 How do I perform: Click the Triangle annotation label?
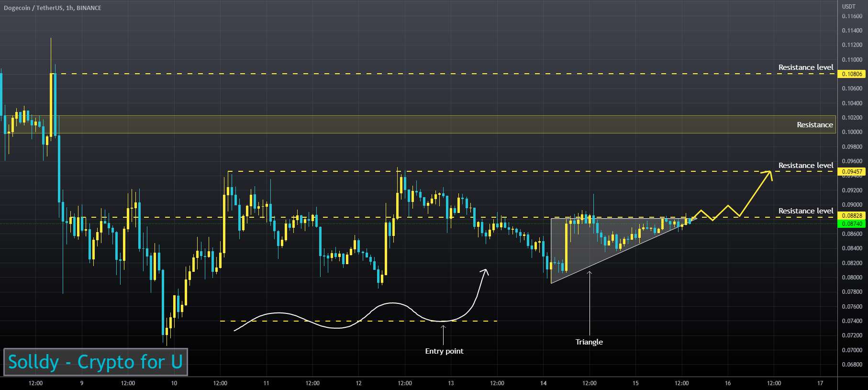pyautogui.click(x=589, y=342)
